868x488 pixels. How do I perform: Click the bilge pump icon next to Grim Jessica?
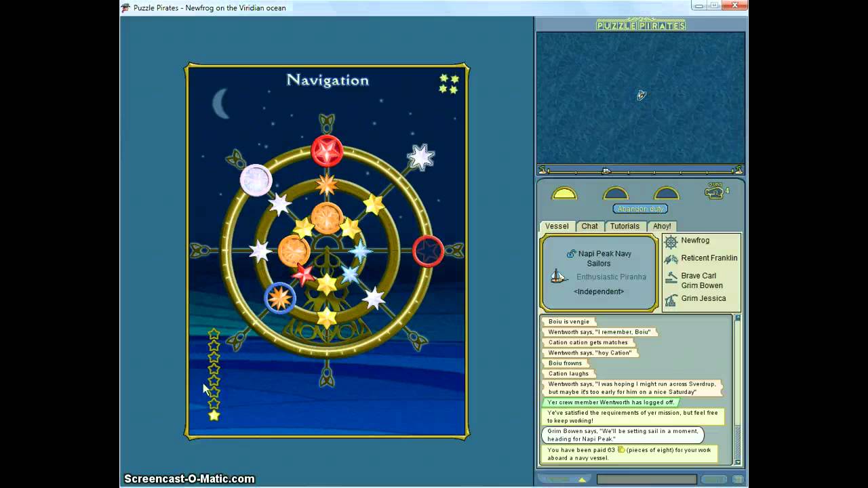pyautogui.click(x=671, y=300)
